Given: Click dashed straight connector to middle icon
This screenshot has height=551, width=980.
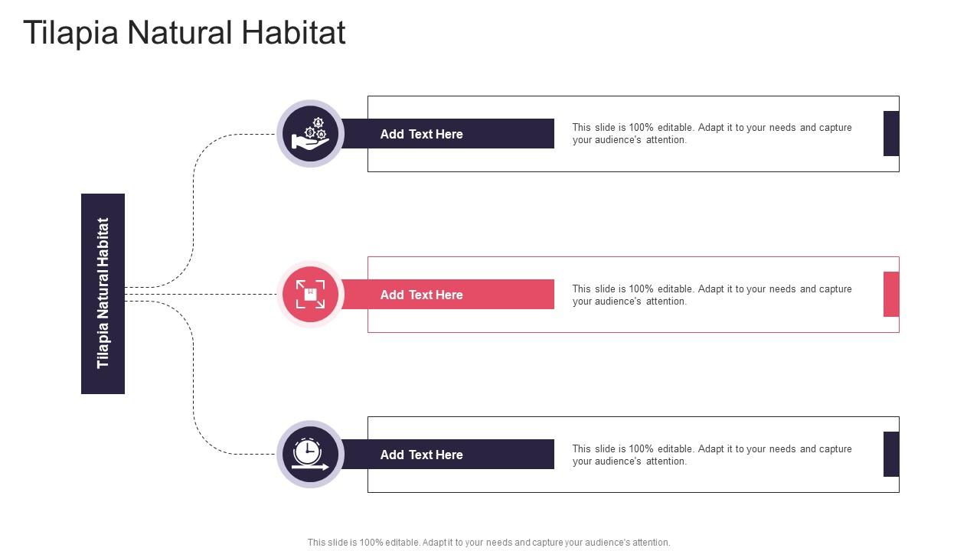Looking at the screenshot, I should [x=201, y=294].
